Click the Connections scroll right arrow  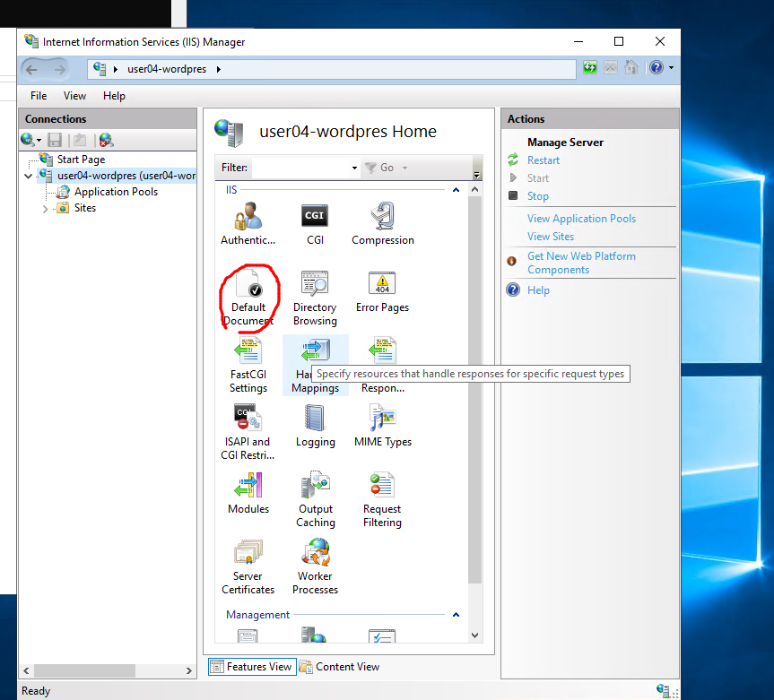point(189,670)
